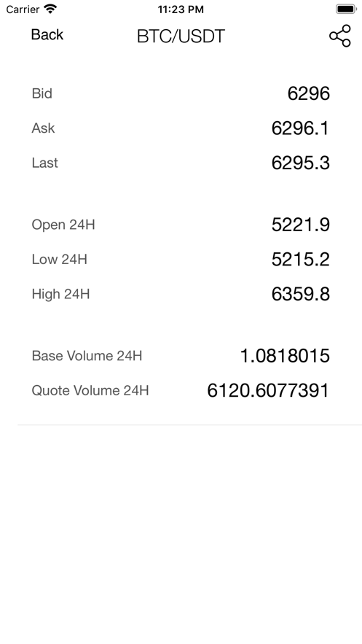Select Quote Volume value 6120.6077391
The height and width of the screenshot is (644, 362).
pos(268,391)
